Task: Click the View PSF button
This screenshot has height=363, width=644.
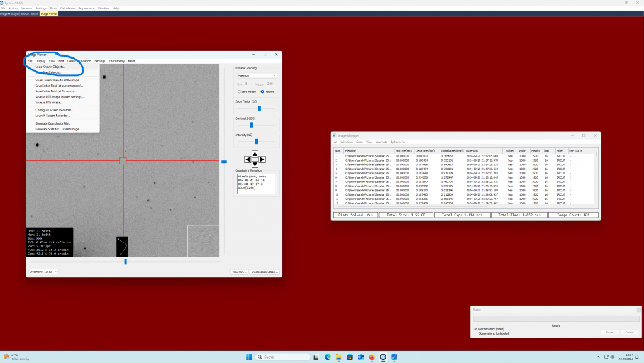Action: click(x=238, y=272)
